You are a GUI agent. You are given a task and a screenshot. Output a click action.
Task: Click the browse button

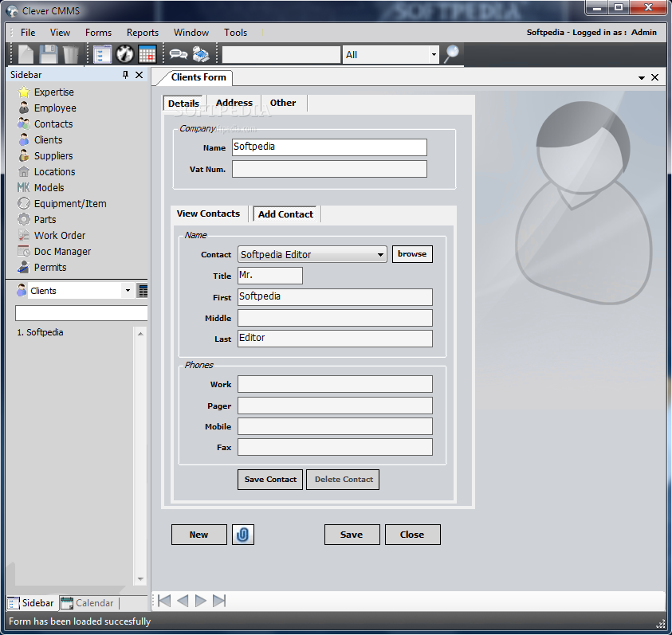(x=412, y=253)
